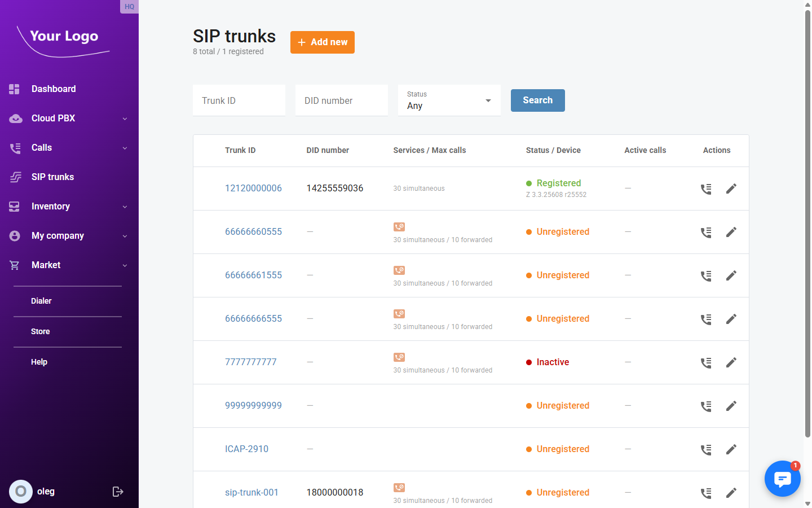Viewport: 812px width, 508px height.
Task: Go to Dashboard in the sidebar
Action: click(54, 89)
